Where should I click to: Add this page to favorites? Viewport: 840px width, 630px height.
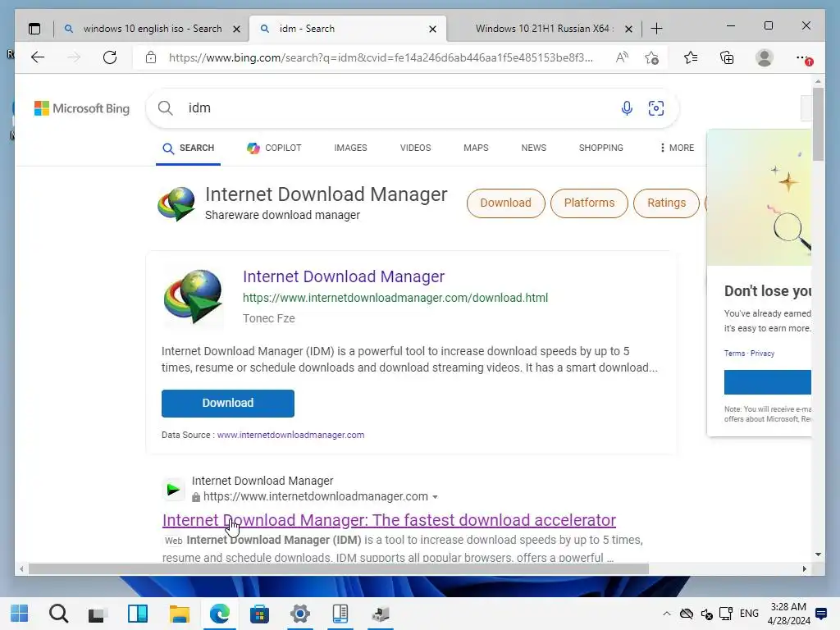click(651, 57)
